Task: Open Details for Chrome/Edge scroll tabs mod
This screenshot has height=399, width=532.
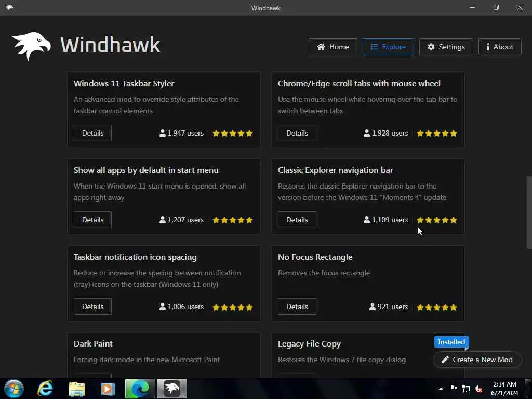Action: [297, 133]
